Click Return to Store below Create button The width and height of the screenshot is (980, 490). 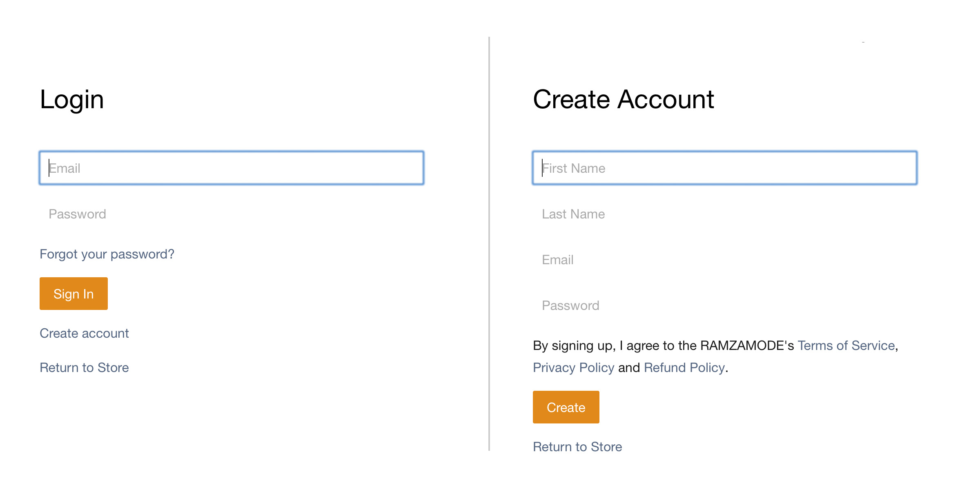click(x=577, y=447)
